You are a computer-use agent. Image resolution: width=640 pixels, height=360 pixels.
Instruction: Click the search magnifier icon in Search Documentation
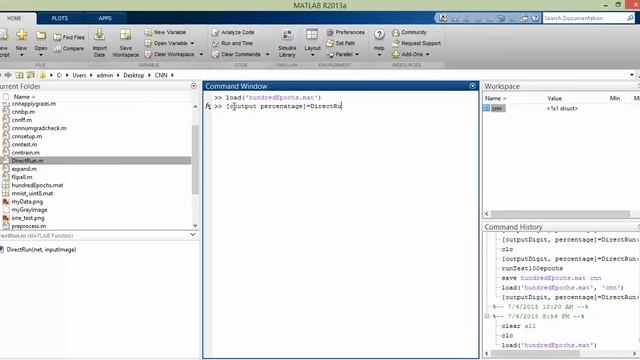(x=630, y=18)
